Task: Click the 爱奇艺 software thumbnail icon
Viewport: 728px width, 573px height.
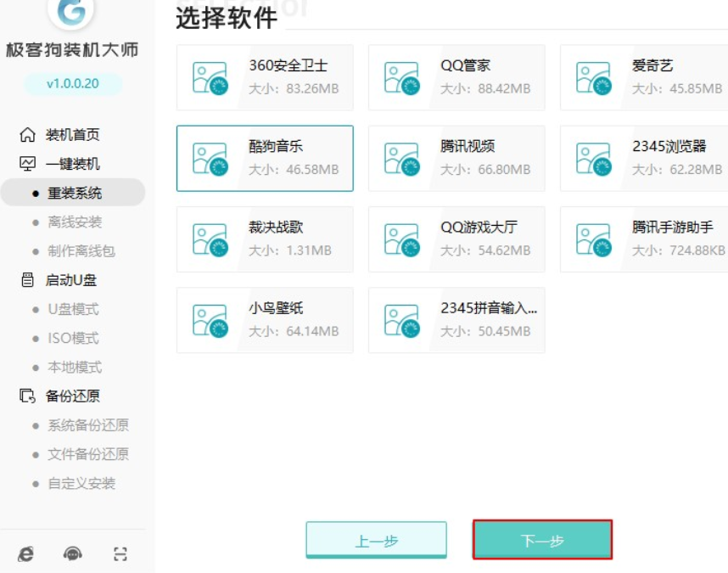Action: 592,77
